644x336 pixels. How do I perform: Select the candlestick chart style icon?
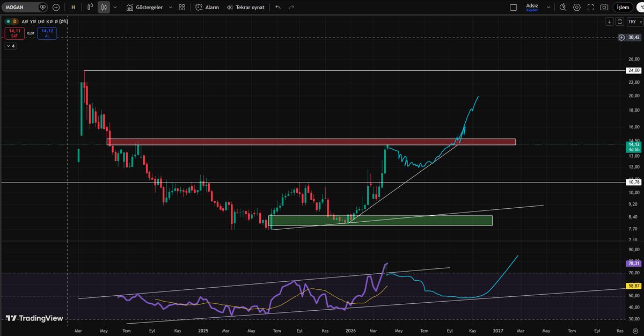click(x=104, y=8)
